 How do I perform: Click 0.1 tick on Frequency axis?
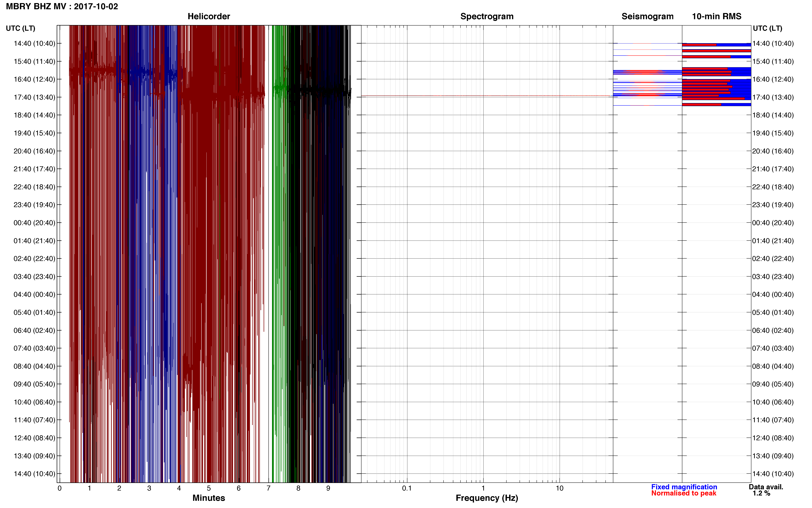(407, 488)
